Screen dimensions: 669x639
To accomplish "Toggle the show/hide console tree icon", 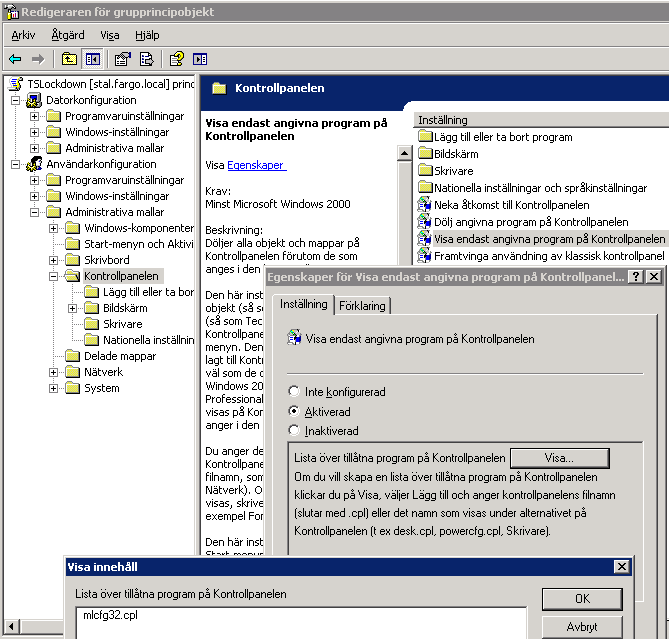I will 92,59.
